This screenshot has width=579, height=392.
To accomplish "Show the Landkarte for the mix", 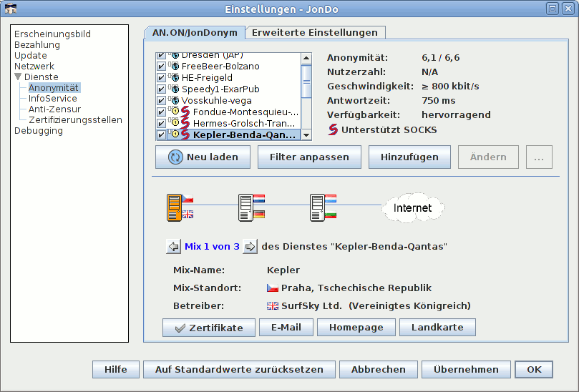I will click(437, 328).
